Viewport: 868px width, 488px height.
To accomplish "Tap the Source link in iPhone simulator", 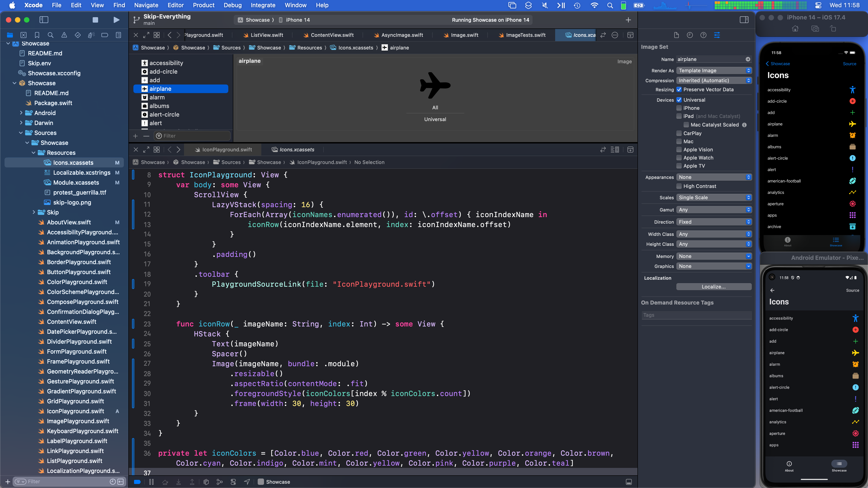I will click(849, 64).
